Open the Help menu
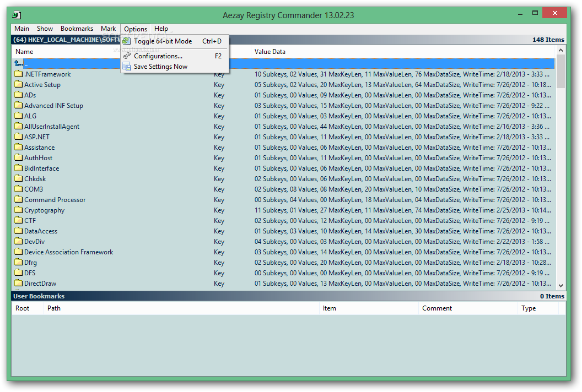582x392 pixels. (161, 29)
